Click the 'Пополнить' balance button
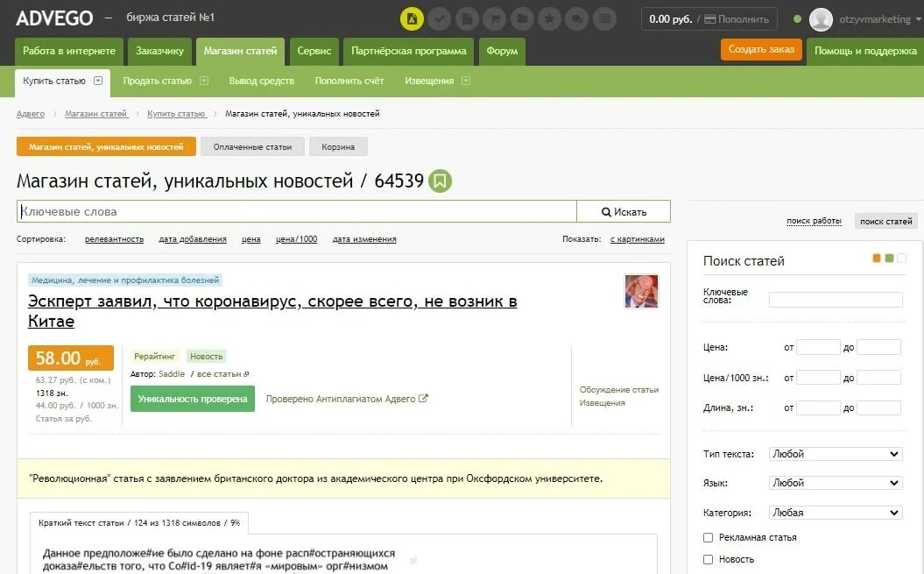The image size is (924, 574). point(737,19)
